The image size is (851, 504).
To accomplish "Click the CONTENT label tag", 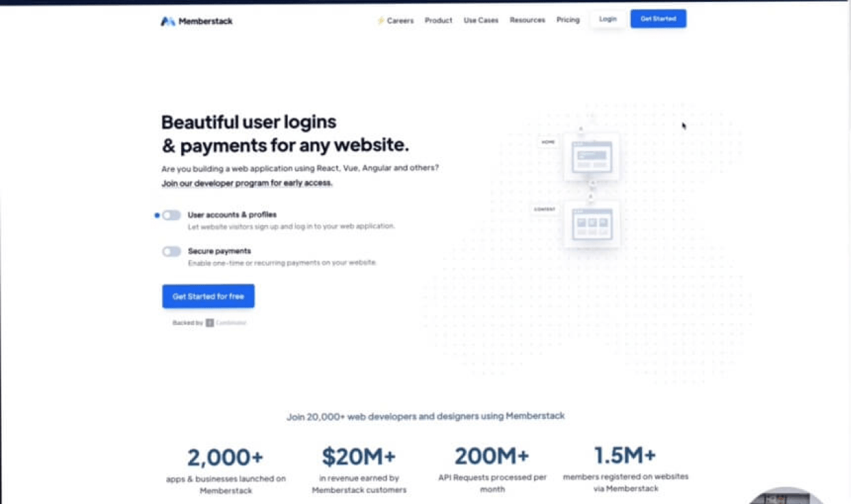I will [x=545, y=209].
